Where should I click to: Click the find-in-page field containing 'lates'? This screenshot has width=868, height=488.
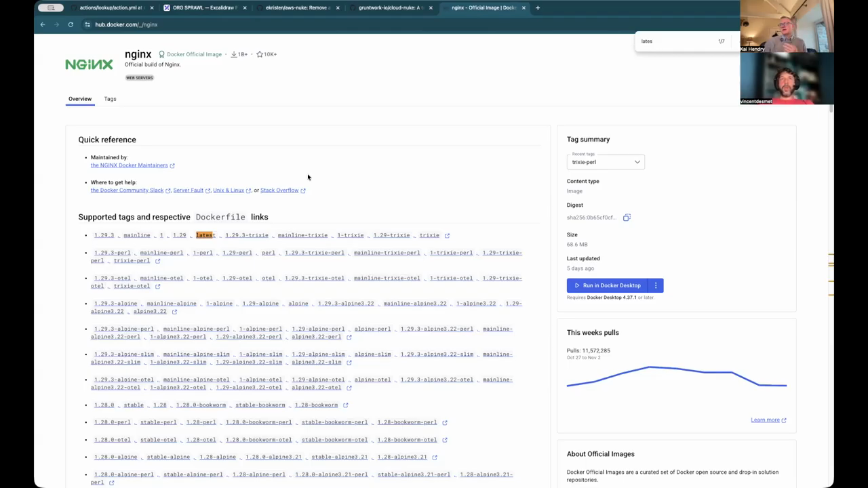point(675,41)
